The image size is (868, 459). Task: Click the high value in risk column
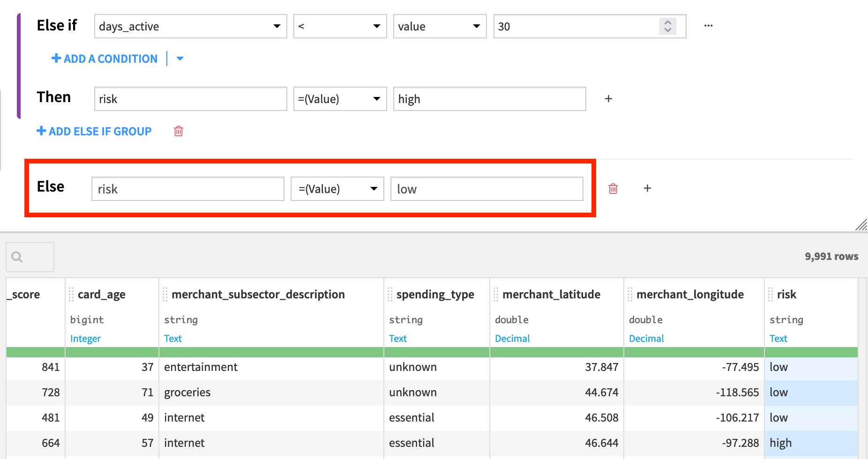point(811,443)
